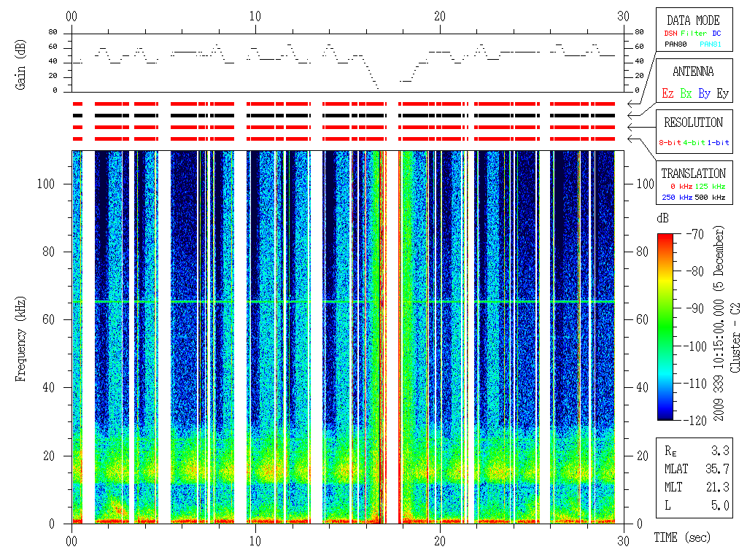Image resolution: width=747 pixels, height=560 pixels.
Task: Select the Ez antenna label
Action: [x=667, y=93]
